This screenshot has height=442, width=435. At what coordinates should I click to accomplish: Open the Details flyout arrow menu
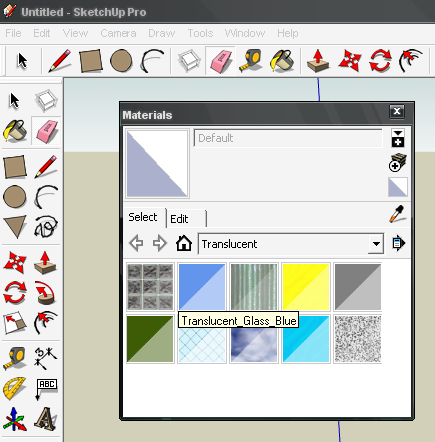398,243
